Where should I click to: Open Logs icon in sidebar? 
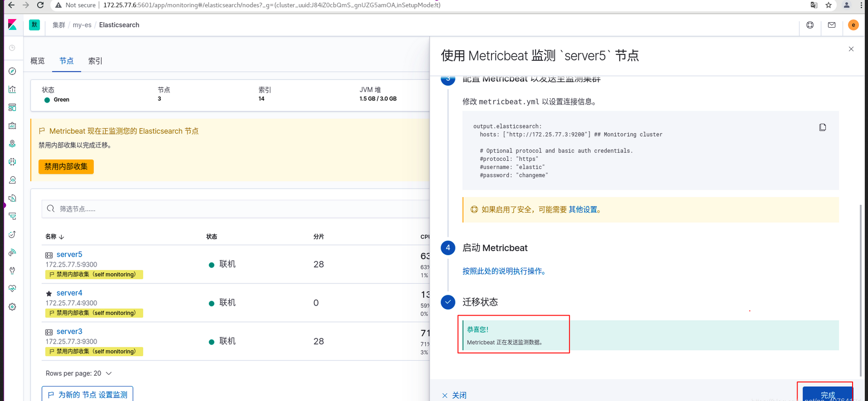pyautogui.click(x=12, y=198)
